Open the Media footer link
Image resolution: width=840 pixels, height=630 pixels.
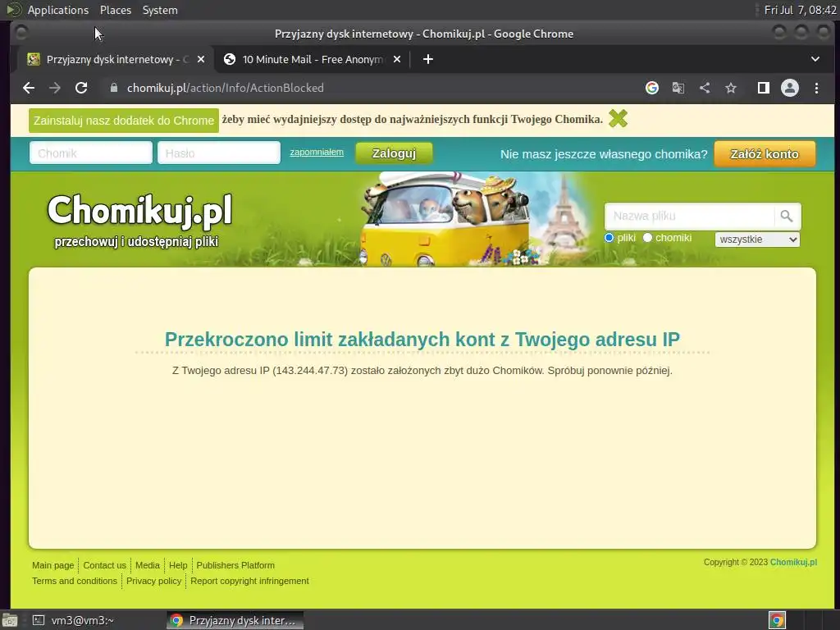[148, 565]
